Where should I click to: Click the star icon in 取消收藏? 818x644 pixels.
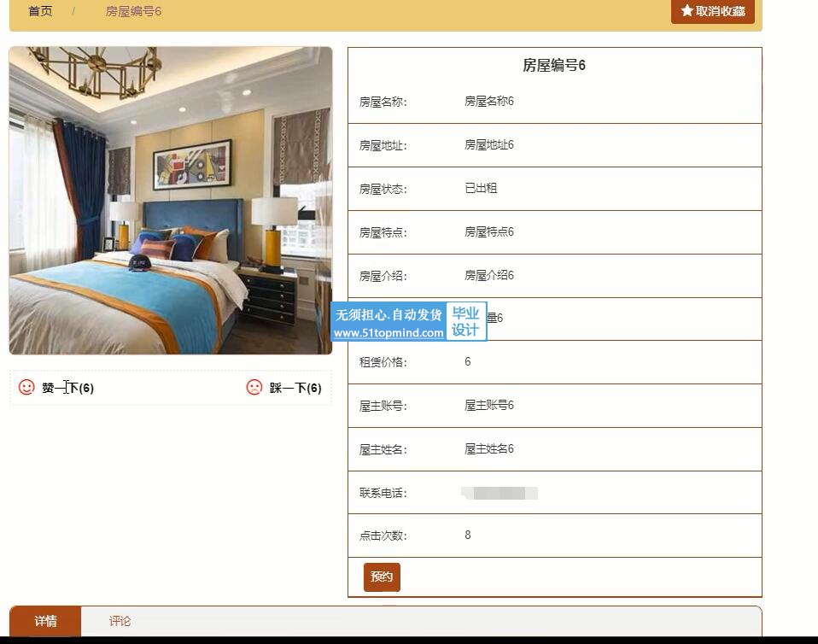click(x=687, y=10)
